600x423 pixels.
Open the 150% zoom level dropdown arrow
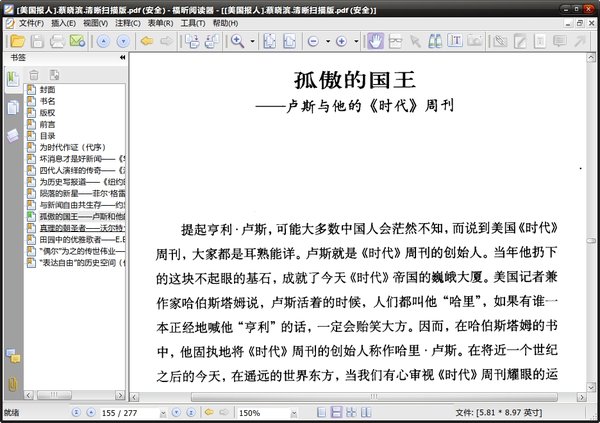pos(294,413)
